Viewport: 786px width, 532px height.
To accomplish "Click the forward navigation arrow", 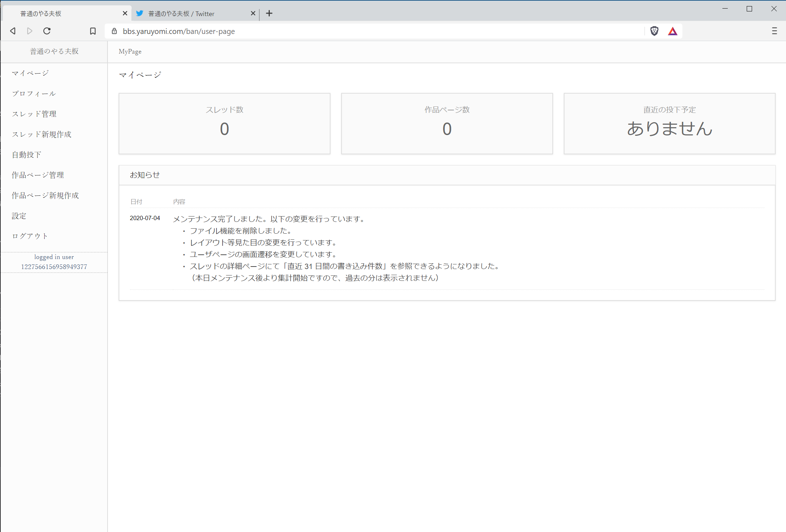I will click(x=30, y=31).
